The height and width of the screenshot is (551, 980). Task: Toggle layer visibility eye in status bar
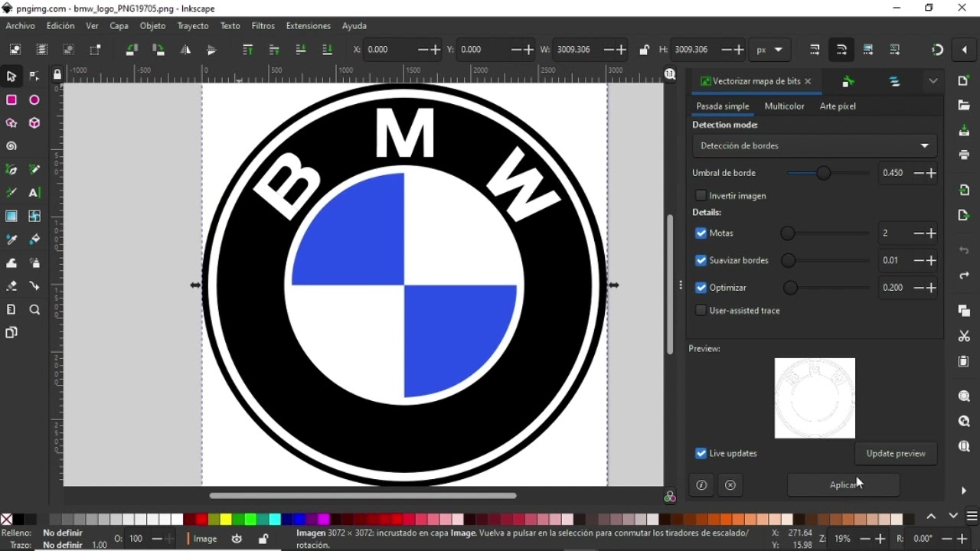coord(237,539)
